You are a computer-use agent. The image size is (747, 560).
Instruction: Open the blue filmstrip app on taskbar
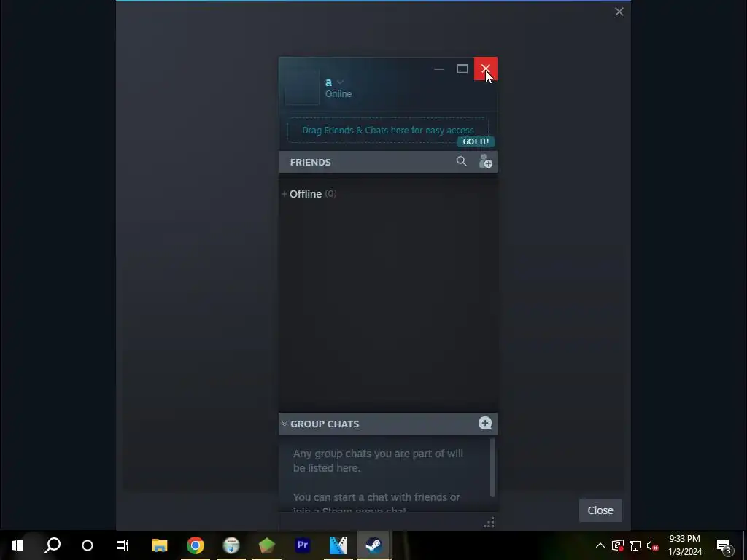[x=338, y=545]
